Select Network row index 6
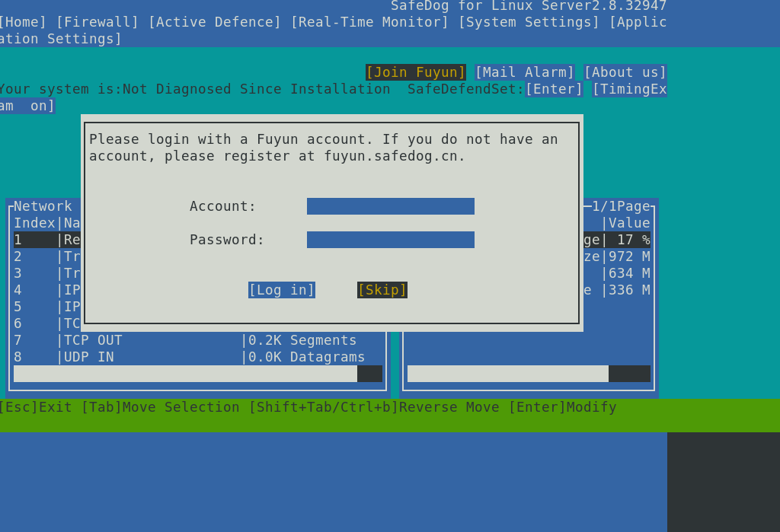 point(47,323)
